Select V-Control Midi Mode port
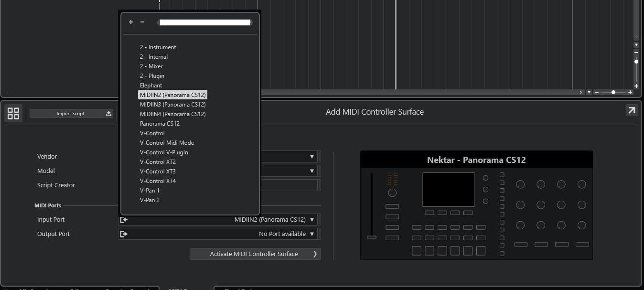 click(167, 143)
